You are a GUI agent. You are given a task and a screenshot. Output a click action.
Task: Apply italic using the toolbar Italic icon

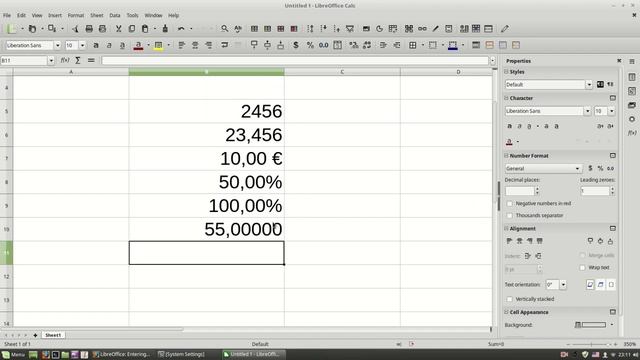[109, 45]
